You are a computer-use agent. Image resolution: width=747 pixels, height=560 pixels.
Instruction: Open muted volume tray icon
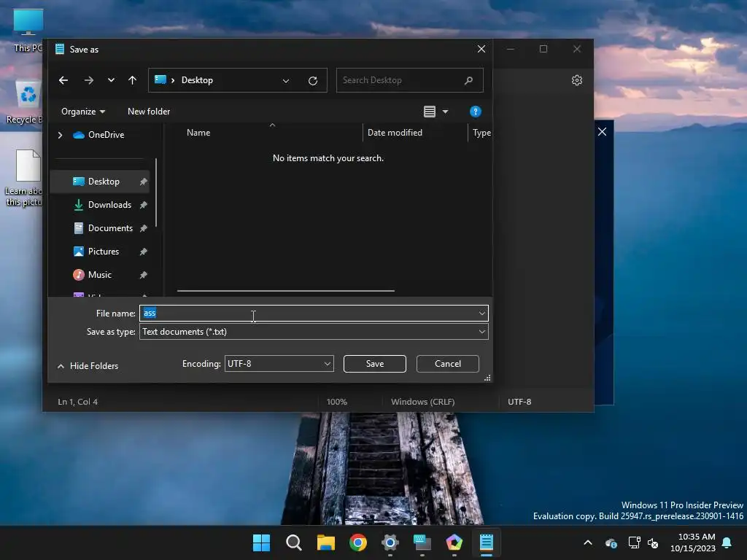point(653,542)
